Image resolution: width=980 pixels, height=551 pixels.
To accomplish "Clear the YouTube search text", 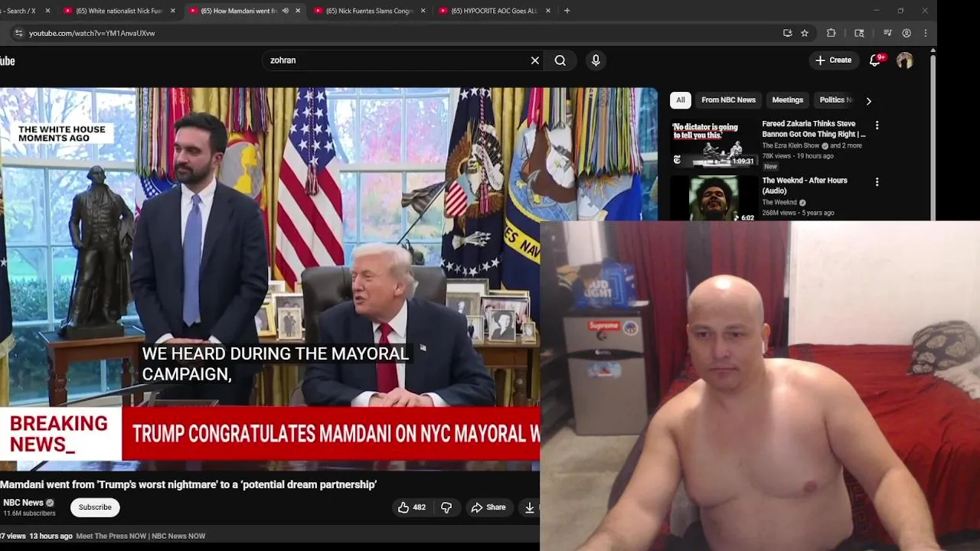I will pos(535,60).
